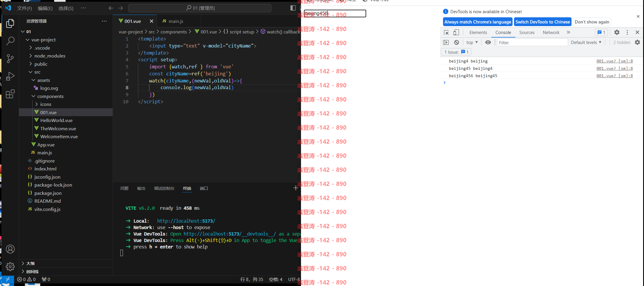Click the console Filter input
The image size is (644, 286).
tap(532, 43)
